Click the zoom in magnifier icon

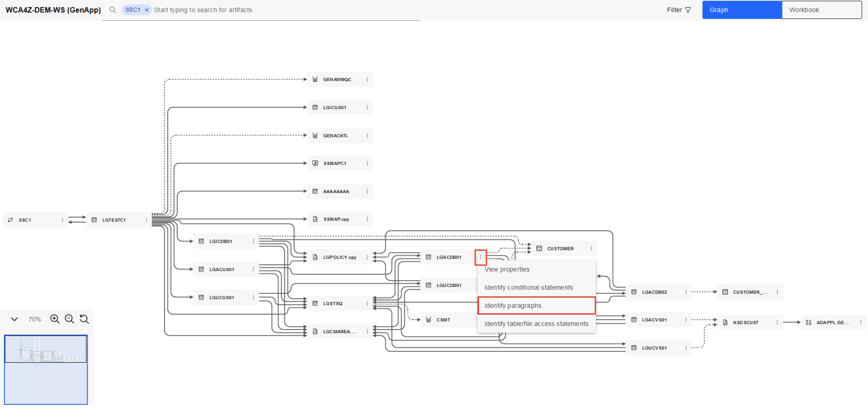pos(55,319)
